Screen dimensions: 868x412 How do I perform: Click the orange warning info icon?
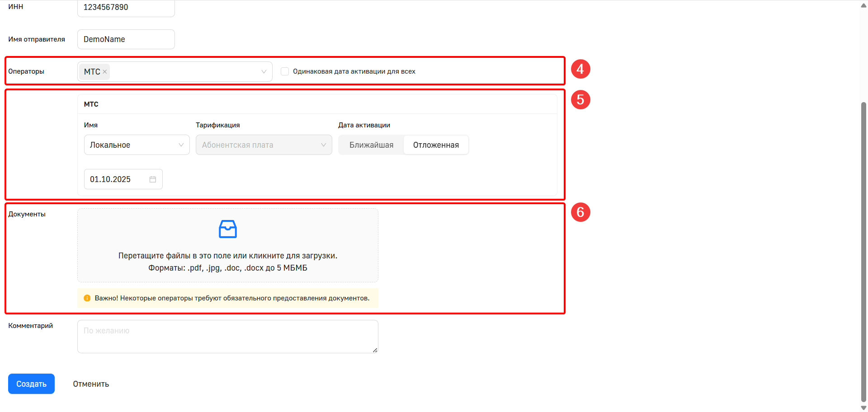coord(87,298)
